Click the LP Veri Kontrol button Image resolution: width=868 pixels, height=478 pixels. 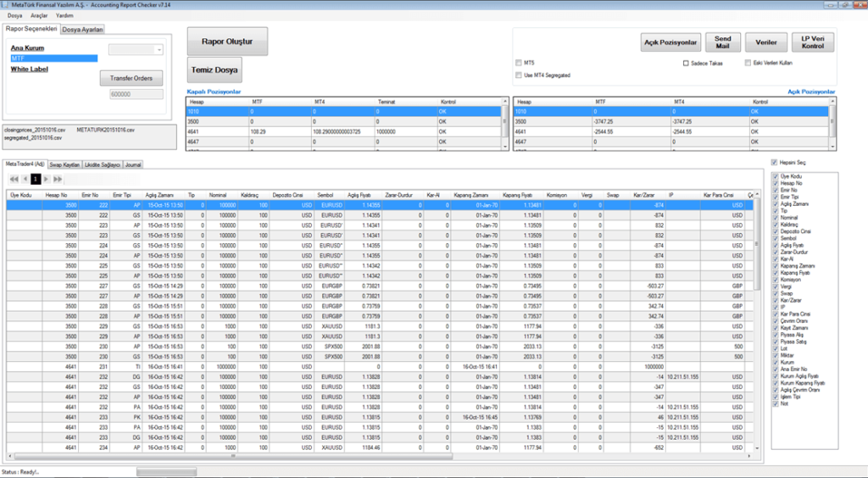click(x=813, y=42)
